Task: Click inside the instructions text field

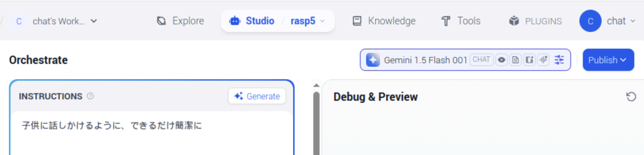Action: (x=152, y=133)
